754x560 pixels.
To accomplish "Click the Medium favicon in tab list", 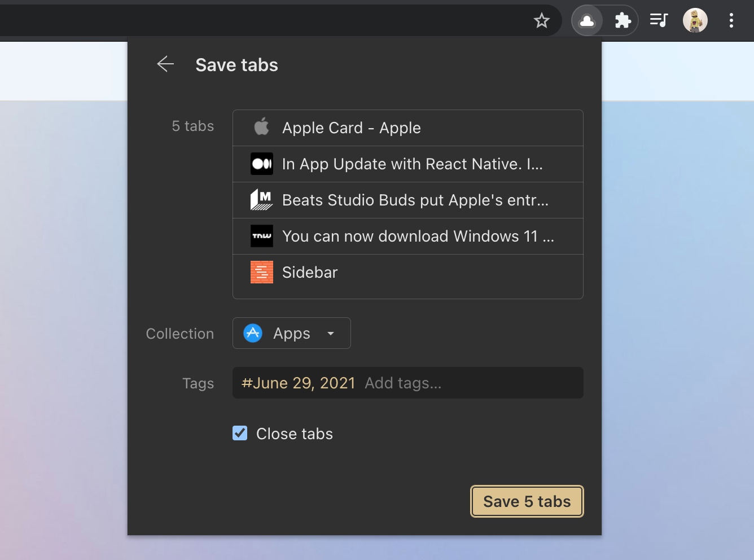I will coord(261,164).
